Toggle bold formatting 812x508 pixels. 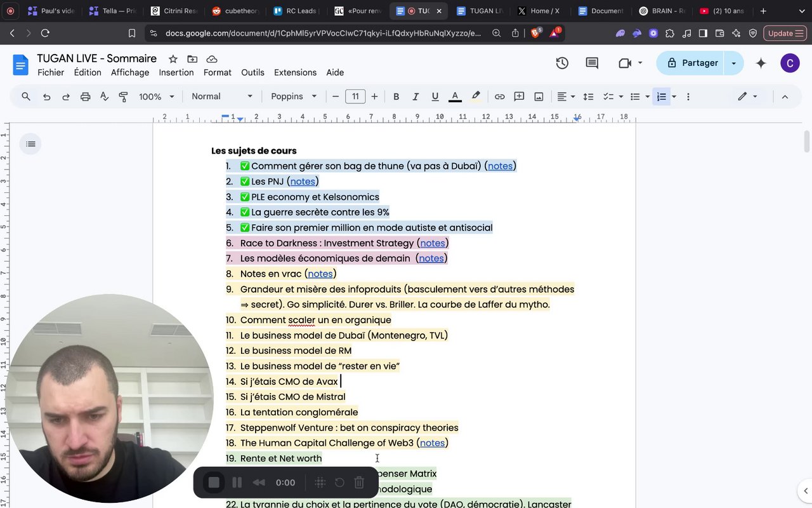point(396,97)
